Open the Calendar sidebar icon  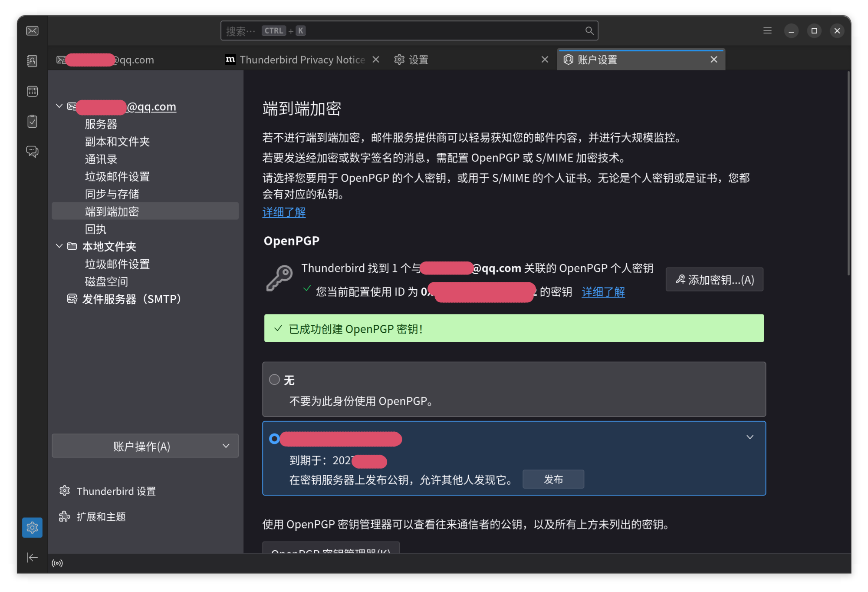(x=32, y=91)
